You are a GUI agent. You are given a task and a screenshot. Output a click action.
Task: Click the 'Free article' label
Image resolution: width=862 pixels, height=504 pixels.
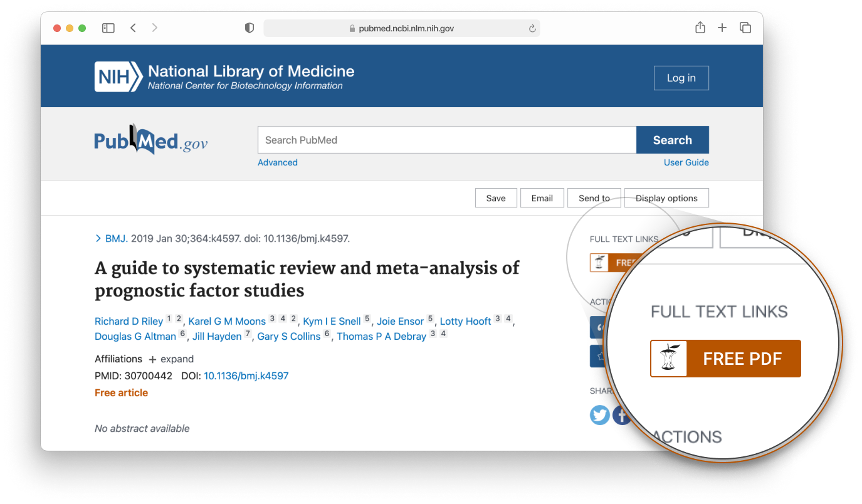coord(121,393)
